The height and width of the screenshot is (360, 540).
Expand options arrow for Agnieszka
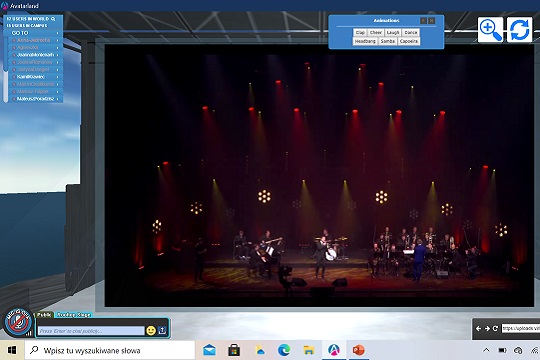point(58,48)
